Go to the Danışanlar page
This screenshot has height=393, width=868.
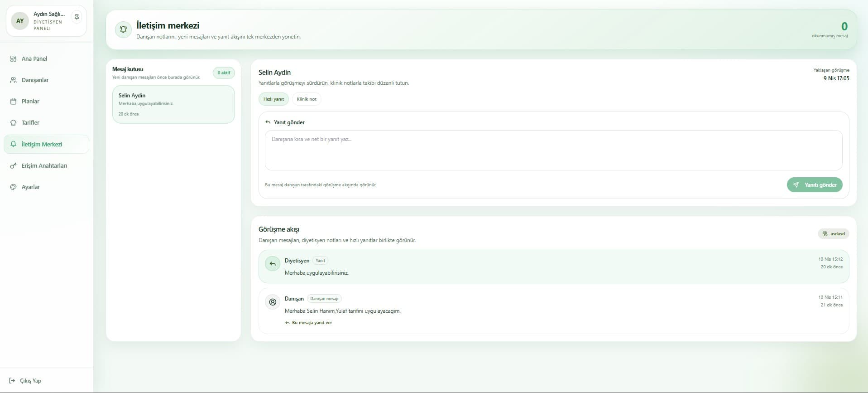click(35, 80)
